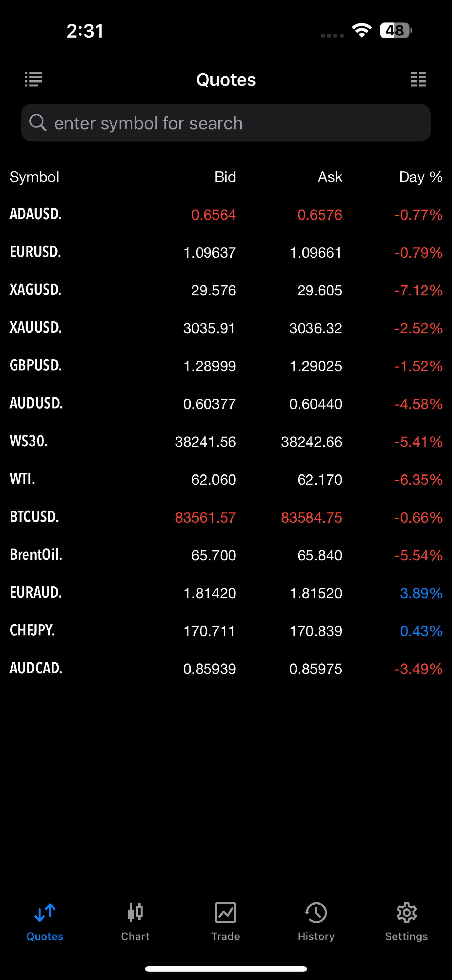Focus the symbol search field

[x=236, y=123]
